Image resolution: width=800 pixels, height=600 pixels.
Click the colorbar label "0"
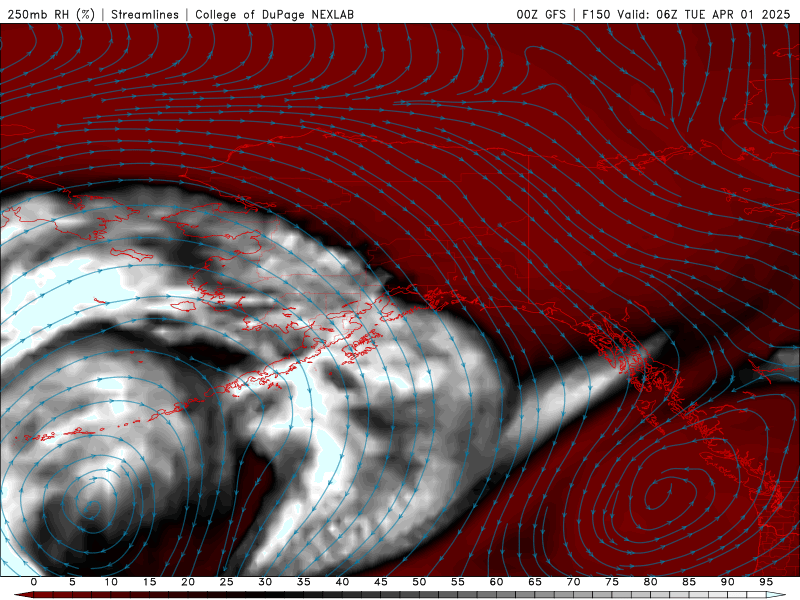34,582
